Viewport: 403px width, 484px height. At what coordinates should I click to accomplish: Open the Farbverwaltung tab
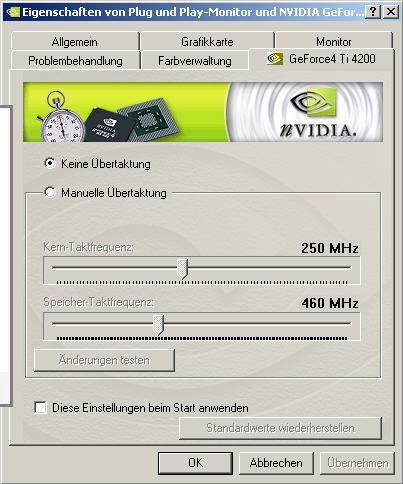pos(195,61)
